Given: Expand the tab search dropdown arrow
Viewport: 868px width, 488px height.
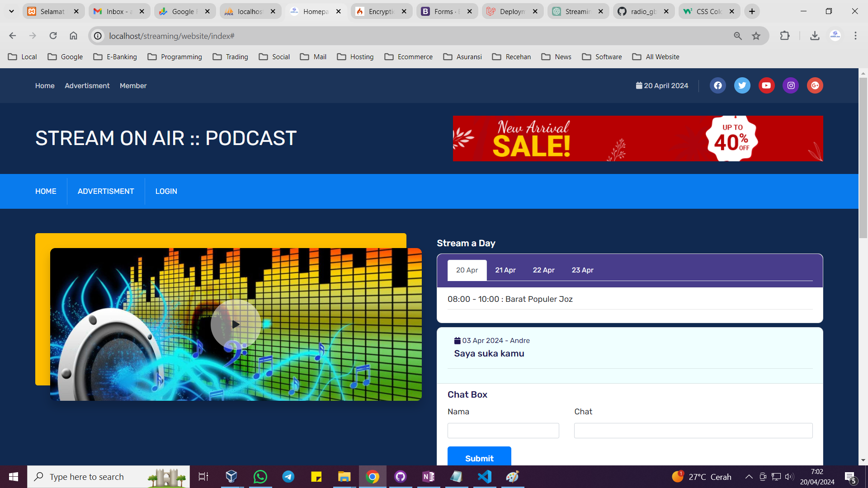Looking at the screenshot, I should (x=11, y=11).
